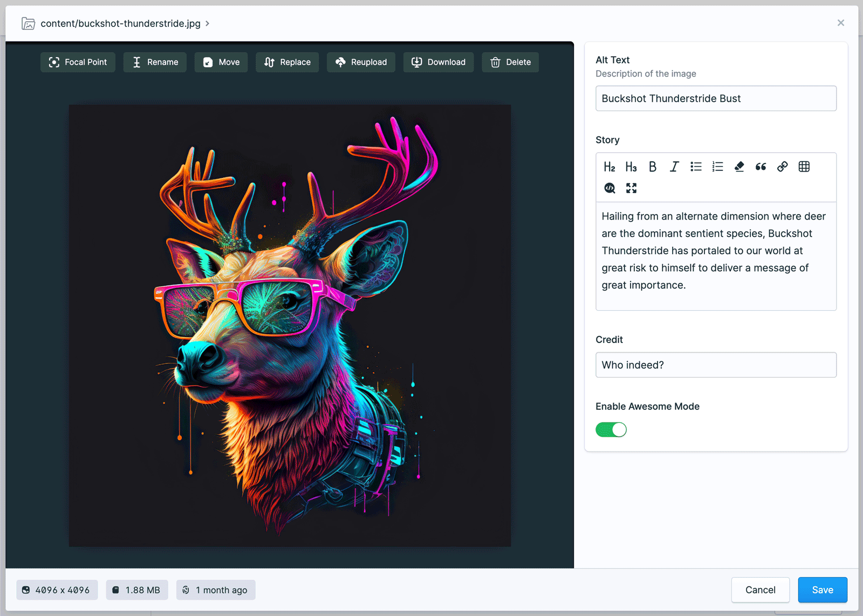863x616 pixels.
Task: Download the buckshot-thunderstride image
Action: coord(438,62)
